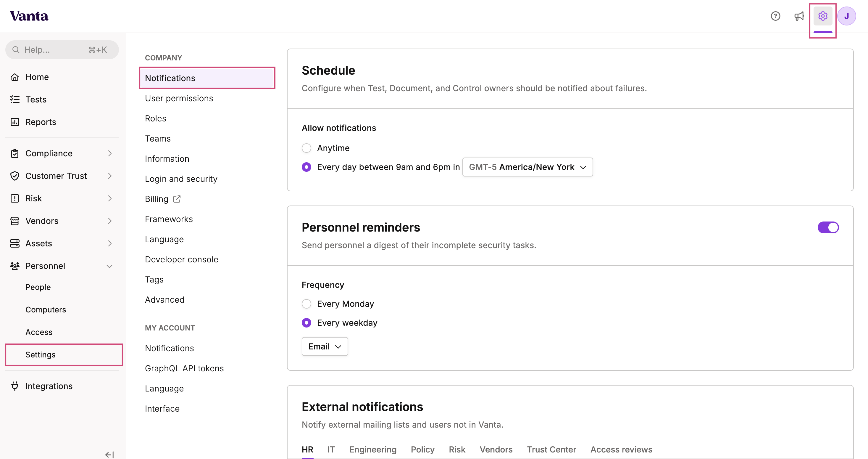Open company Language settings

(164, 239)
